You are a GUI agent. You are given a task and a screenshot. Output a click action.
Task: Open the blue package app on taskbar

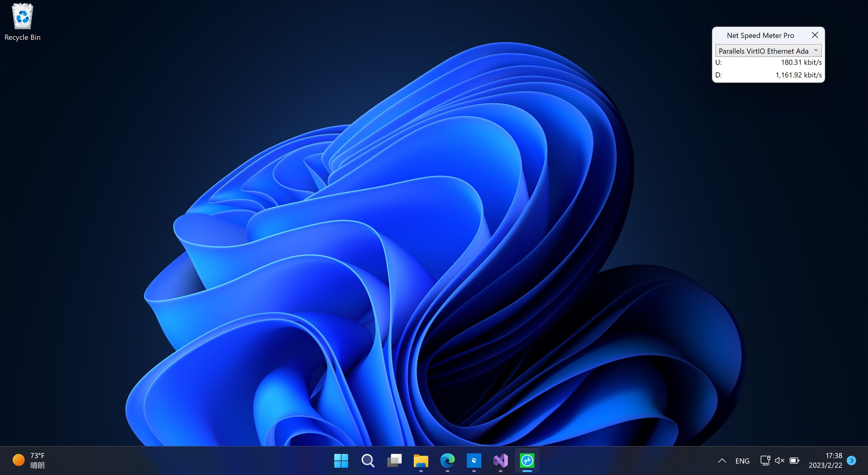[x=474, y=461]
